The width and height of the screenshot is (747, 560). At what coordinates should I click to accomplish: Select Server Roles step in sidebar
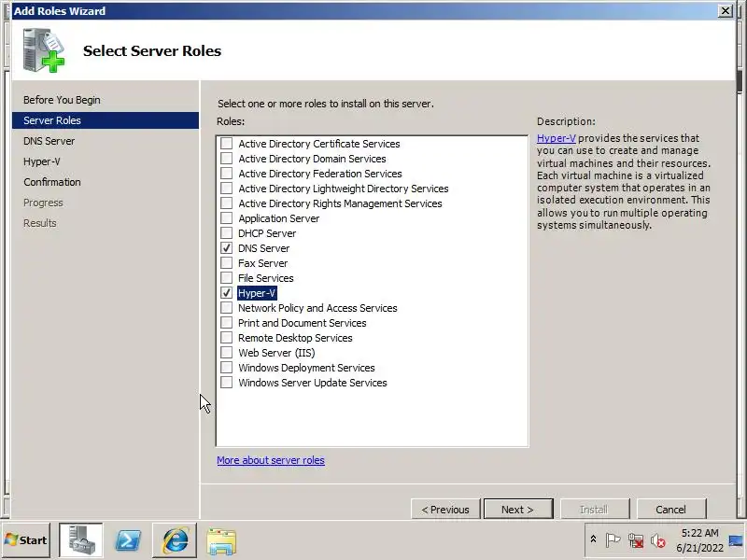pyautogui.click(x=106, y=120)
